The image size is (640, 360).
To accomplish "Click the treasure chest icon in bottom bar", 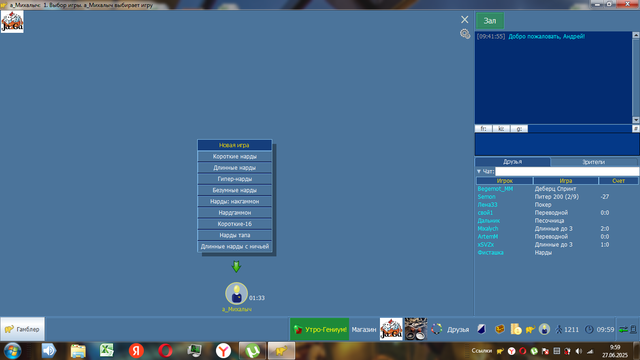I will [500, 329].
